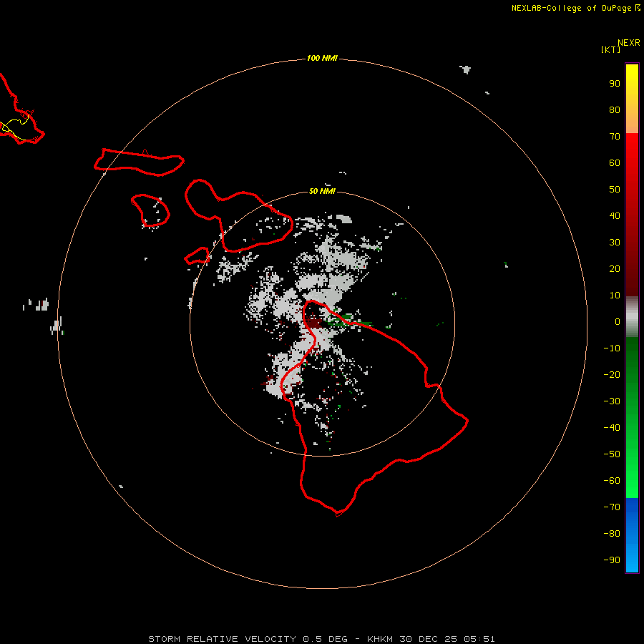Click the 90 value on the velocity scale

pos(615,84)
